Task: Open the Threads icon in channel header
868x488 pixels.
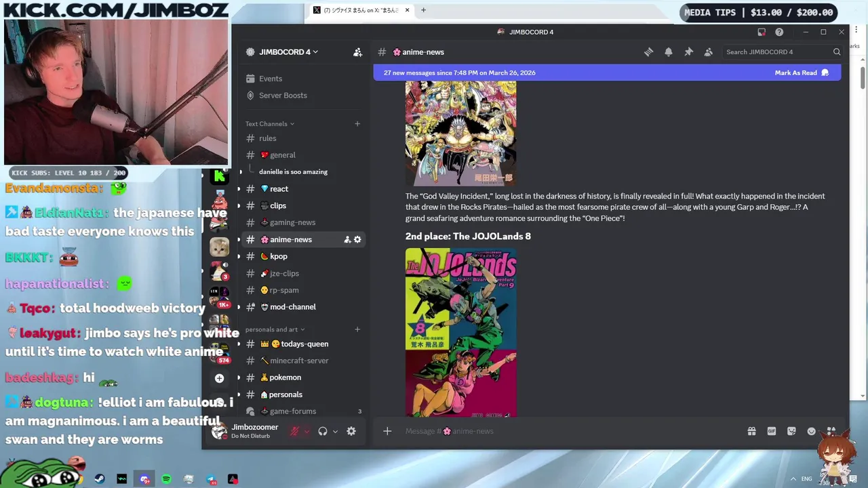Action: [x=648, y=52]
